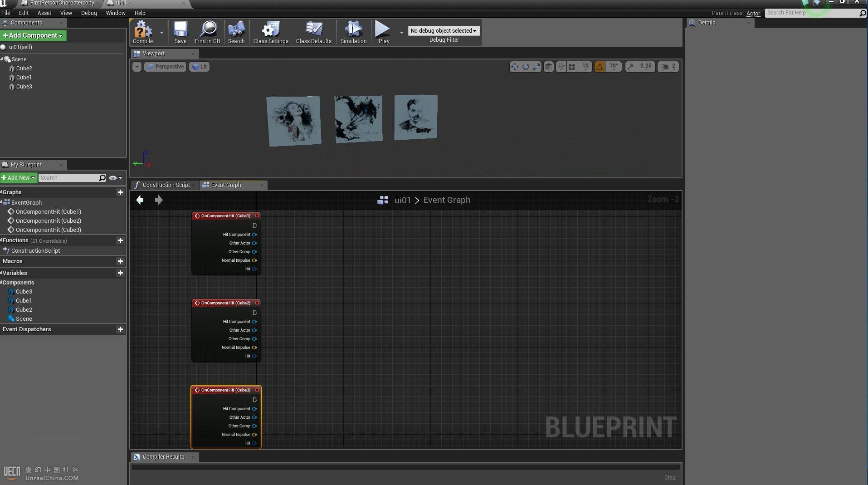Navigate back in Event Graph history
868x485 pixels.
(140, 200)
